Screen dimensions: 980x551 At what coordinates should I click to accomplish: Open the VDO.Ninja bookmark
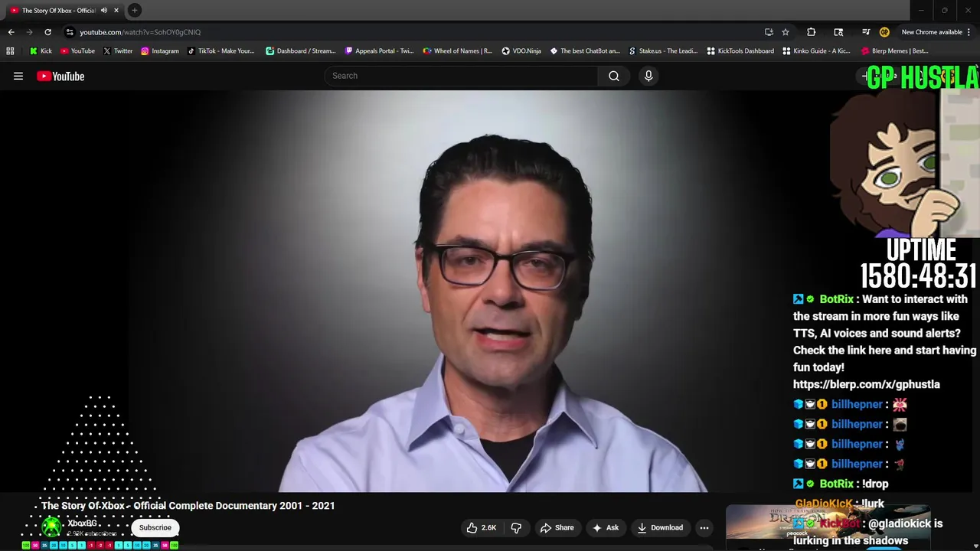tap(521, 51)
